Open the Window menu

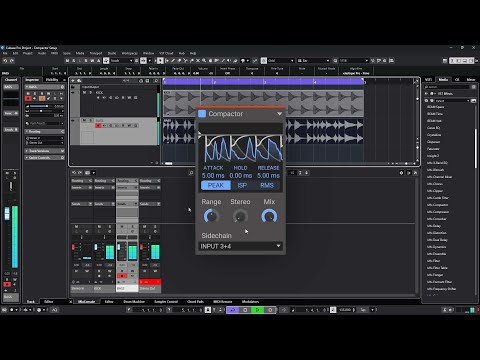148,53
